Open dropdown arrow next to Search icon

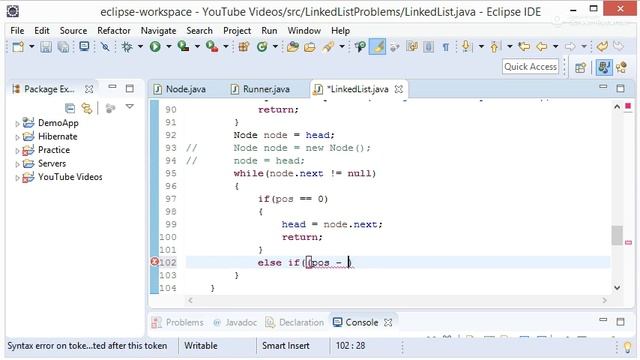point(342,47)
